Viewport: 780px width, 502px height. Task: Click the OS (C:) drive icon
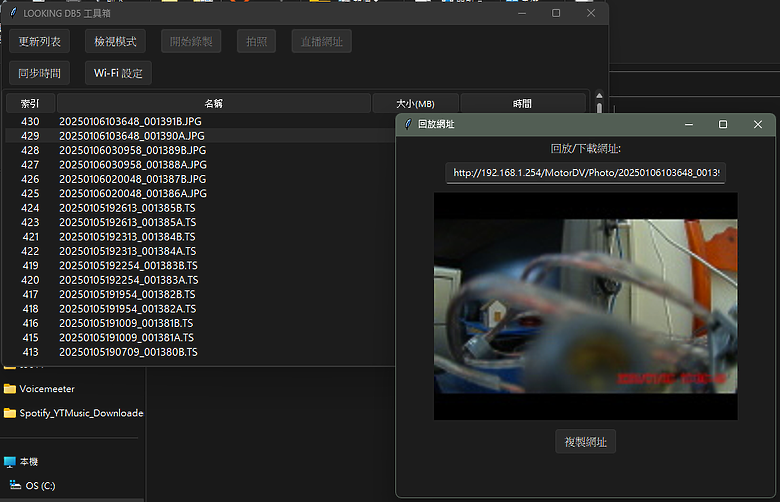coord(15,485)
